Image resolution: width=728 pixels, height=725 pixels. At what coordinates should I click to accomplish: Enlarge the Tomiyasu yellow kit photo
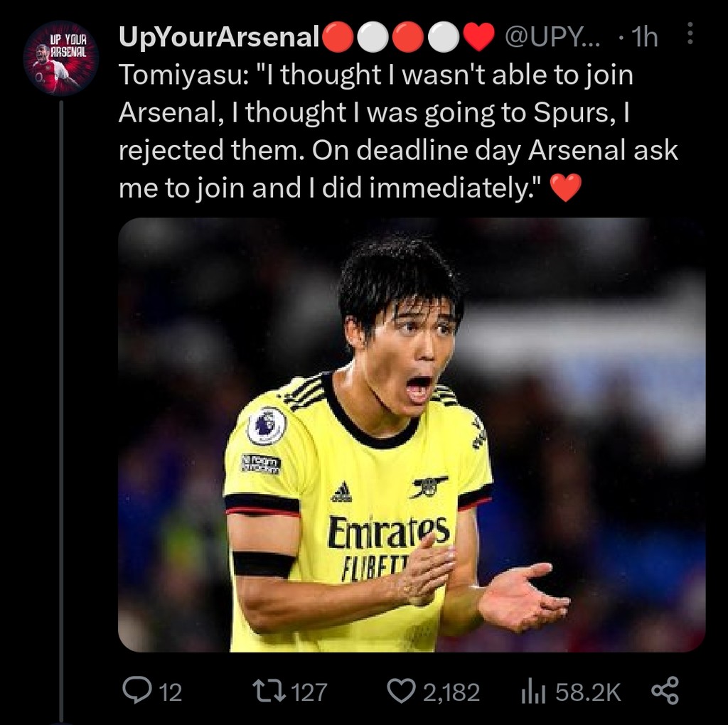(x=412, y=434)
